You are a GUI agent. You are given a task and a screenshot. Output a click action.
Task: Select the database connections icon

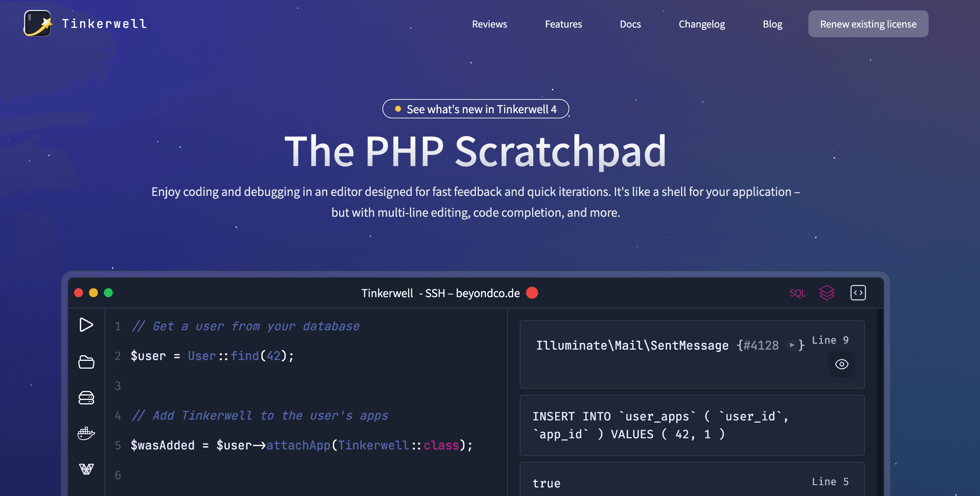(x=87, y=398)
